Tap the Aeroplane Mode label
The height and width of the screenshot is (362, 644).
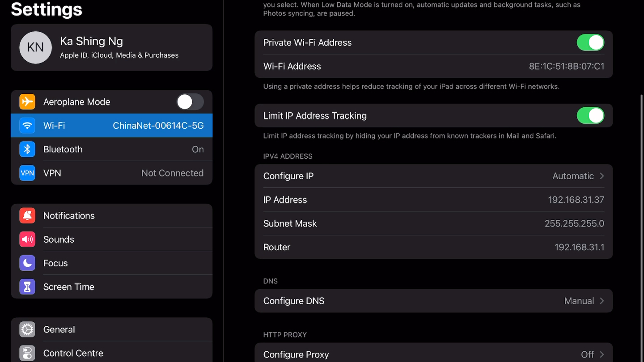tap(76, 102)
